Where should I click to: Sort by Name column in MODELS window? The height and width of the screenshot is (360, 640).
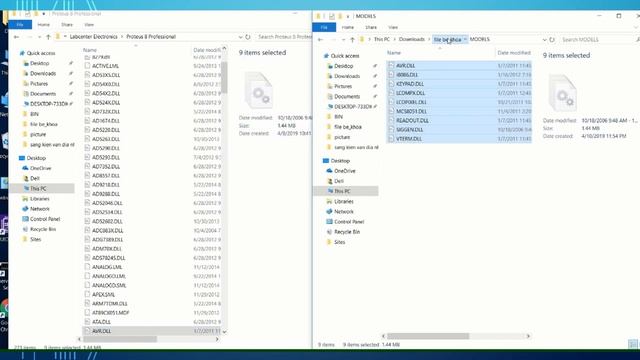point(394,53)
